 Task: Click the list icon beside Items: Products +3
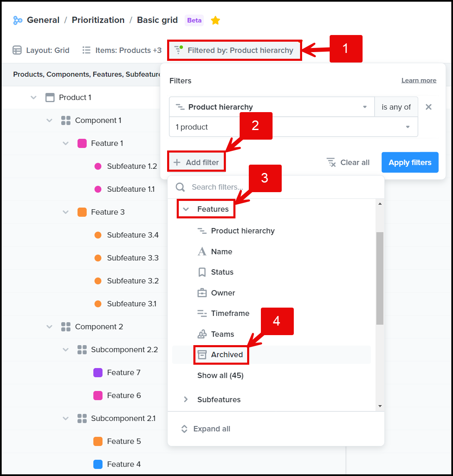[x=86, y=50]
